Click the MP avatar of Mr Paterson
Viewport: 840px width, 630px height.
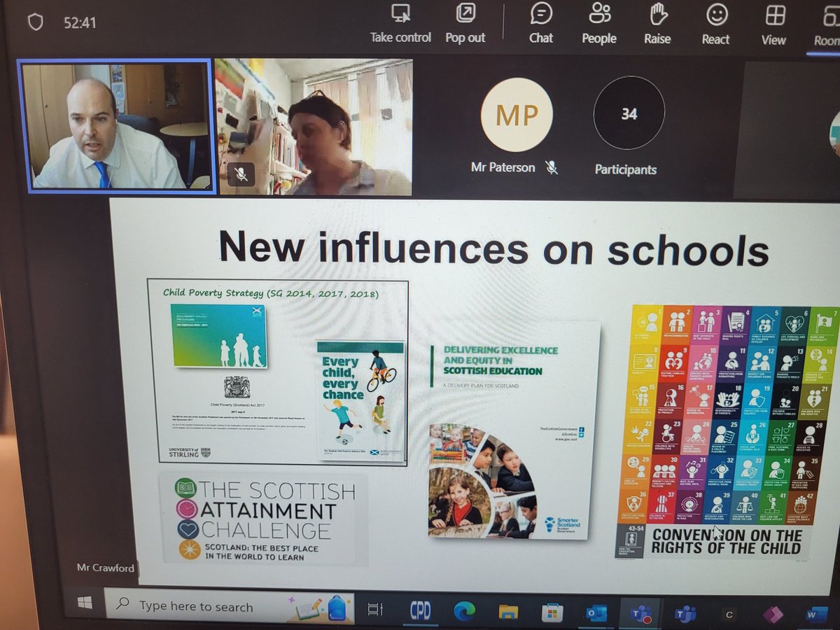coord(517,114)
